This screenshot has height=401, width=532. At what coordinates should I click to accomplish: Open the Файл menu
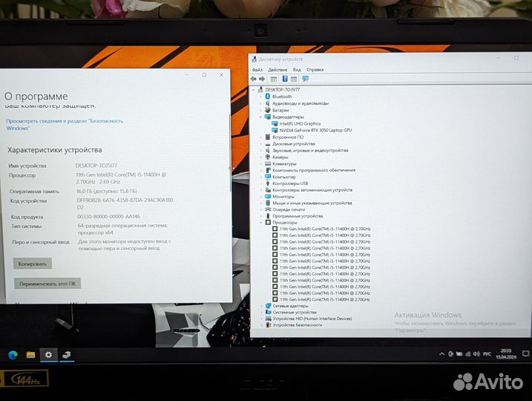257,70
